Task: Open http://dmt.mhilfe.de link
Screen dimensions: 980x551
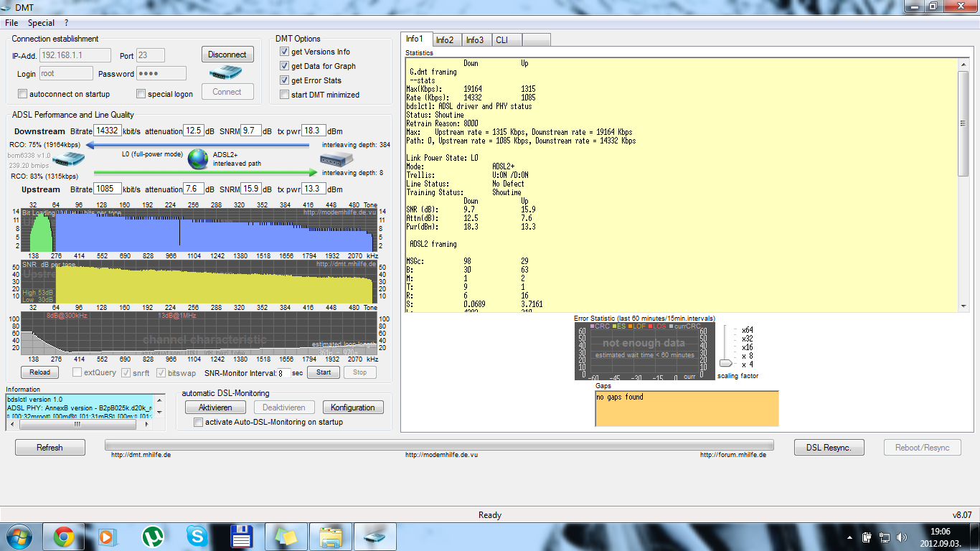Action: 141,455
